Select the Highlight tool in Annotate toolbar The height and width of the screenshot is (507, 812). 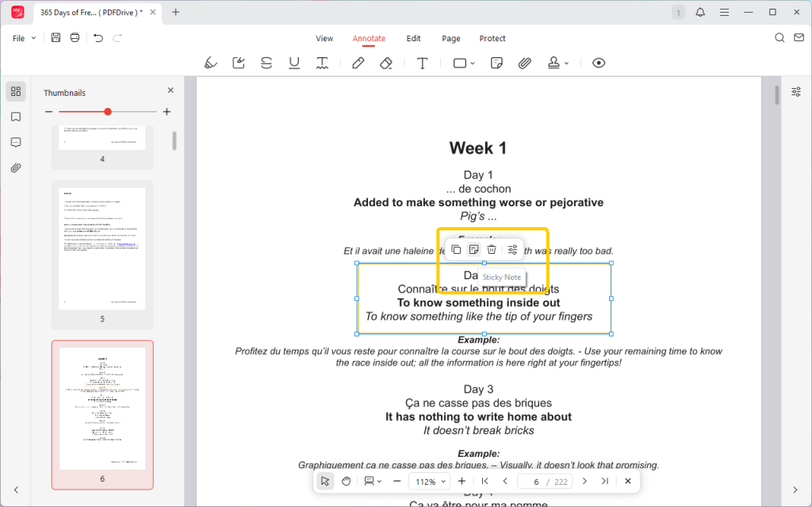[x=210, y=63]
